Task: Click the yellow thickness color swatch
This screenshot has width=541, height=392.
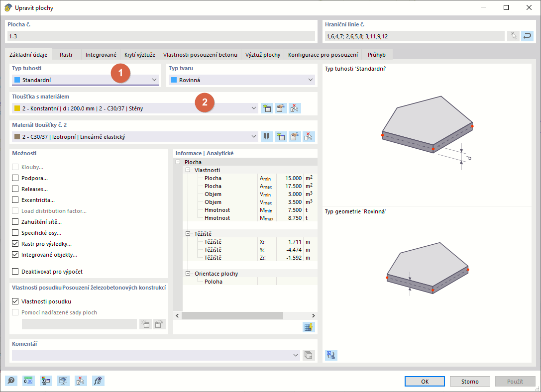Action: point(17,108)
